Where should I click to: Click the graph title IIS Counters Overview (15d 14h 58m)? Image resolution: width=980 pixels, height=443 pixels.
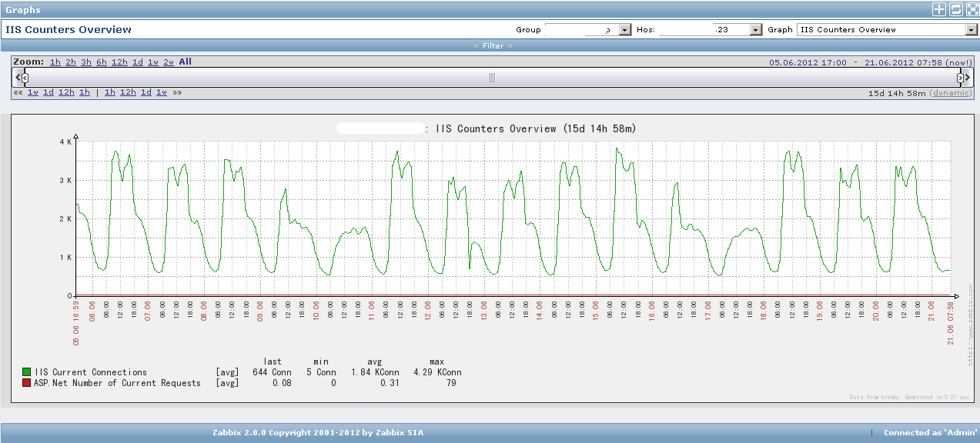pos(536,128)
